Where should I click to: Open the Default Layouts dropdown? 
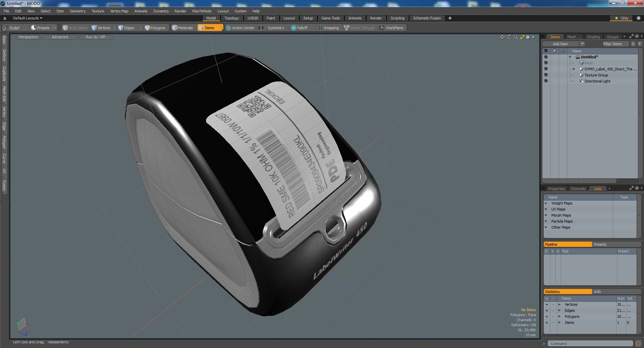coord(28,18)
